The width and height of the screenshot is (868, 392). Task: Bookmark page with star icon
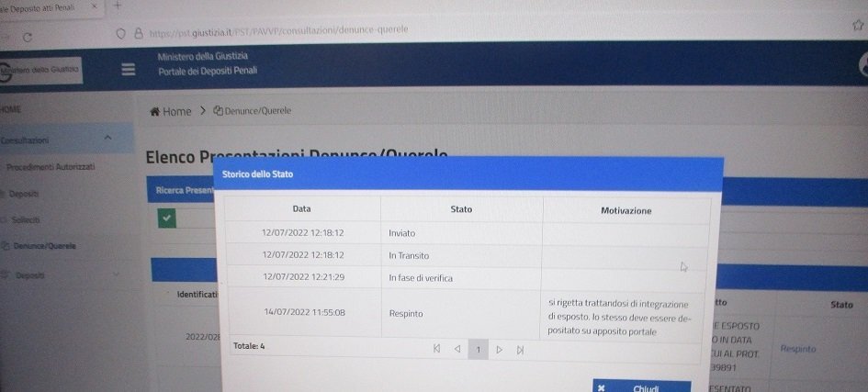click(x=857, y=25)
